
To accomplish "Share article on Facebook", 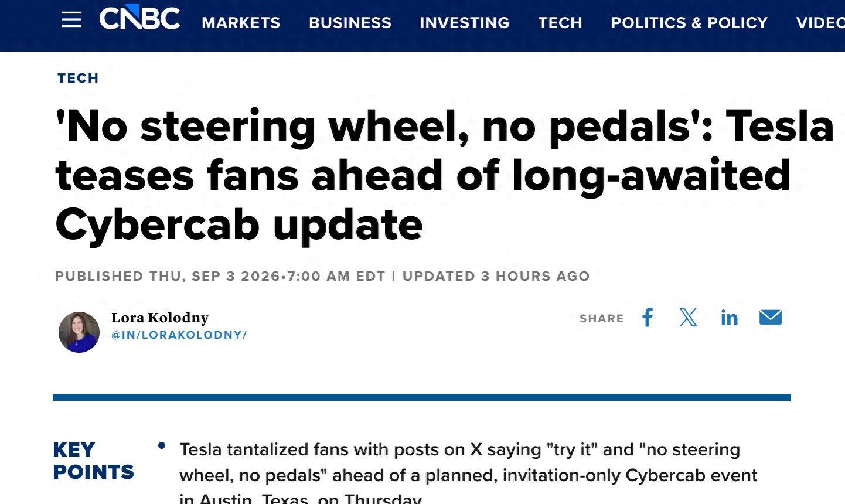I will click(x=648, y=318).
